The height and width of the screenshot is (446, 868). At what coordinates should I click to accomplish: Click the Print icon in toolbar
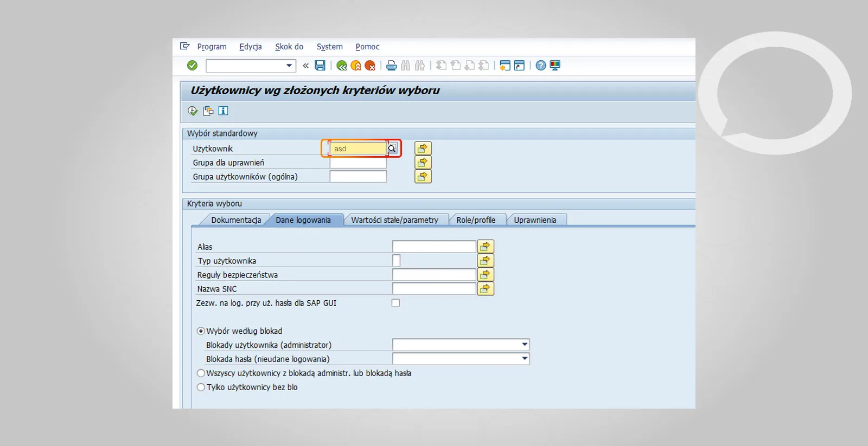391,66
